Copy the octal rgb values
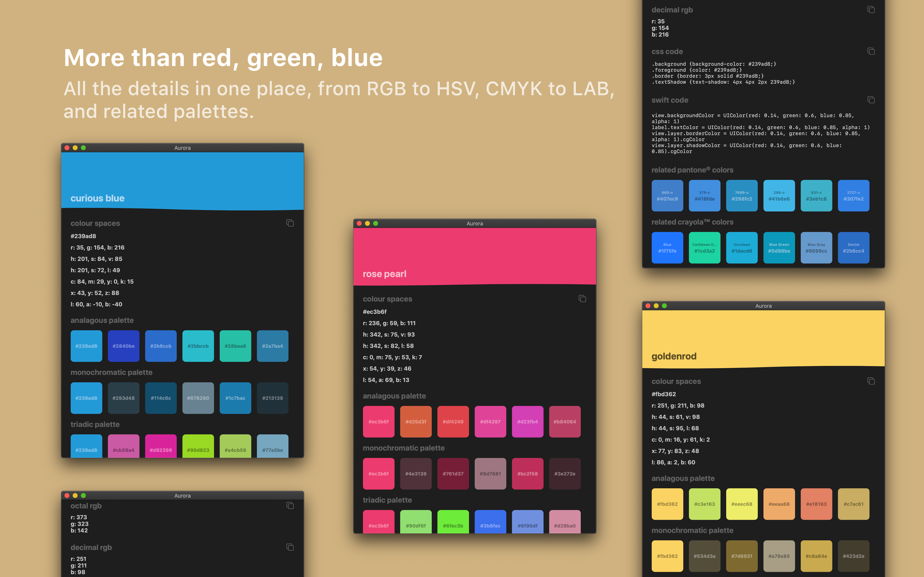The image size is (924, 577). 290,505
